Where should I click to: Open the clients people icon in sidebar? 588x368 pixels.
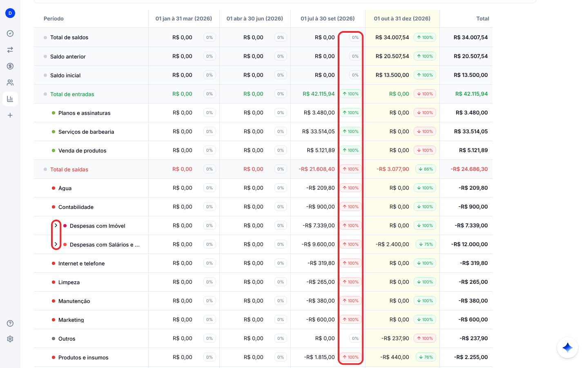coord(10,83)
